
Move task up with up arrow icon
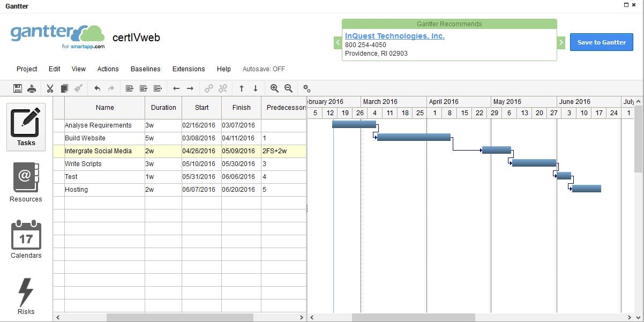(242, 88)
